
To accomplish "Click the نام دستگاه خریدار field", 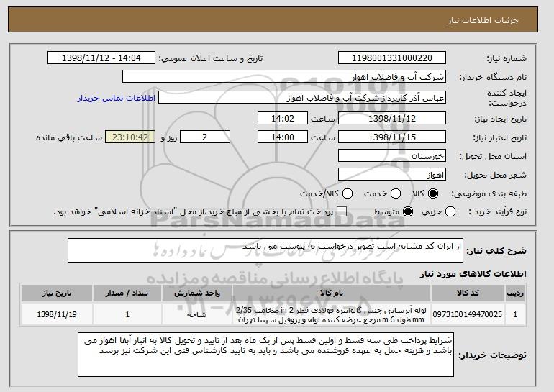I will [284, 77].
